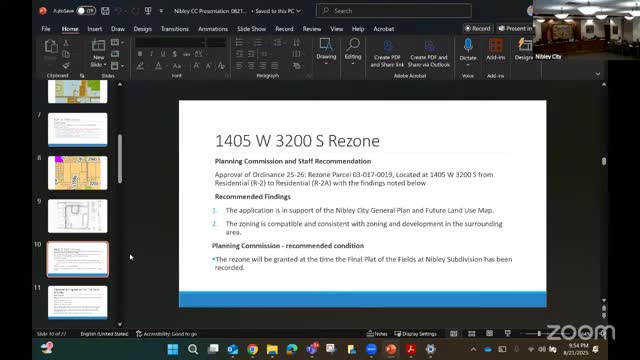Select slide 11 thumbnail

[78, 302]
